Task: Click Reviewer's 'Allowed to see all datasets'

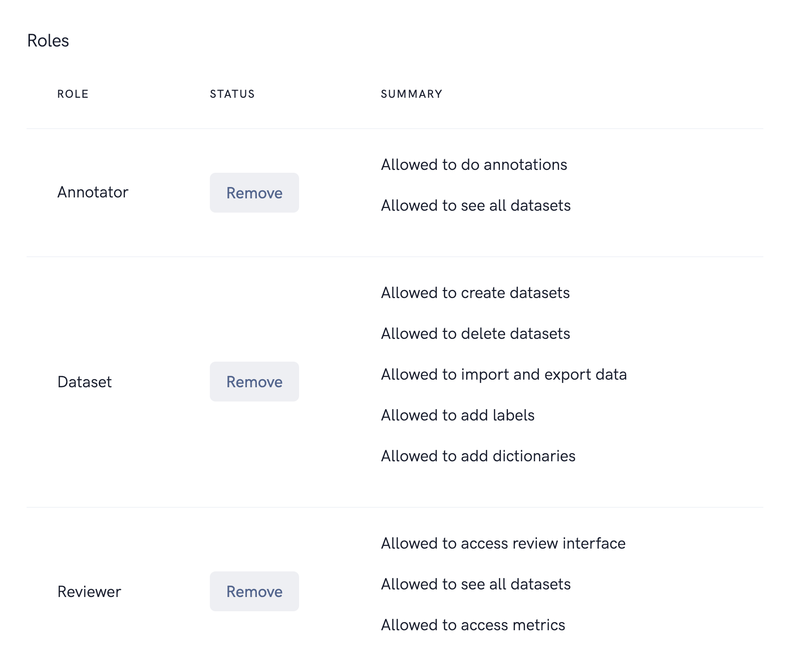Action: pos(476,584)
